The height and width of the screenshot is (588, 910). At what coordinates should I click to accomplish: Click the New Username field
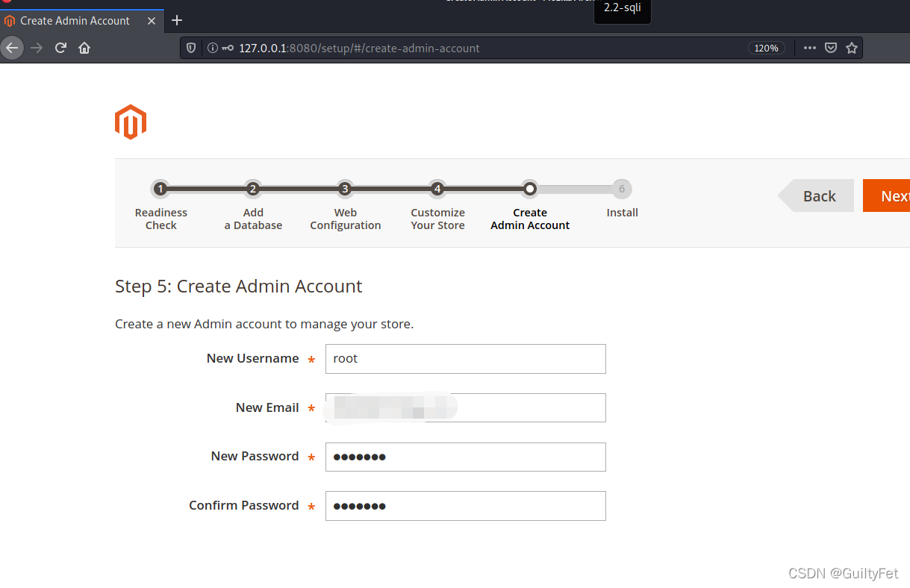(x=465, y=359)
